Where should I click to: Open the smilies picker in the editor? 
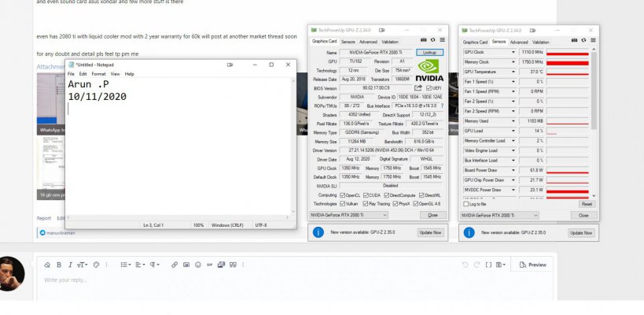[198, 265]
